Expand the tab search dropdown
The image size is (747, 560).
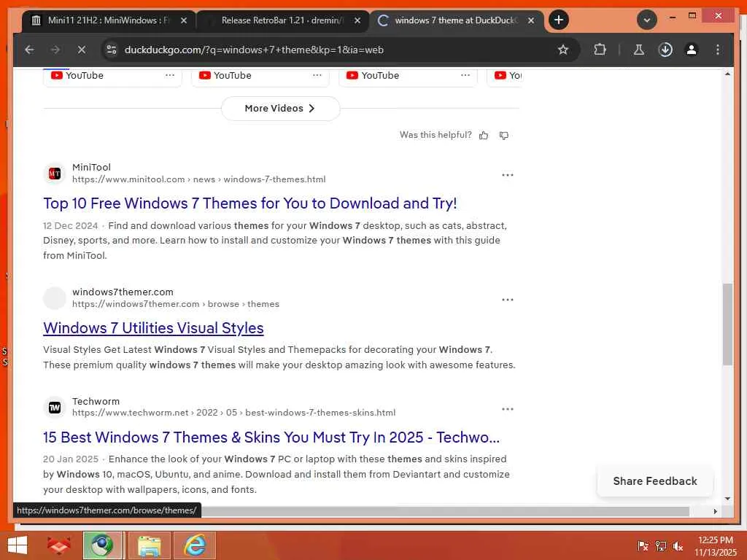(x=647, y=20)
